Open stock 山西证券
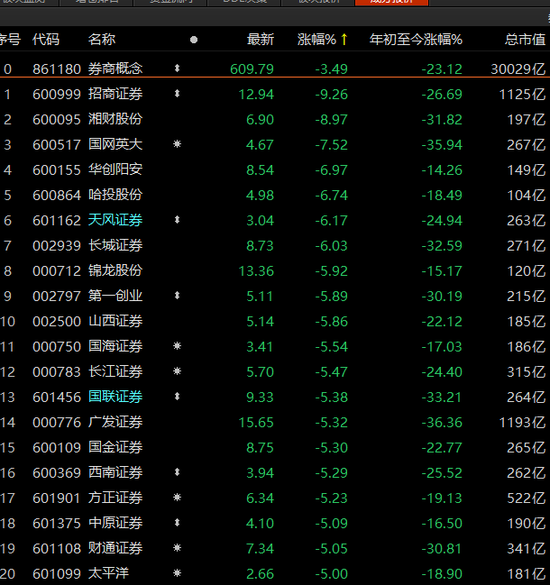 pos(115,321)
